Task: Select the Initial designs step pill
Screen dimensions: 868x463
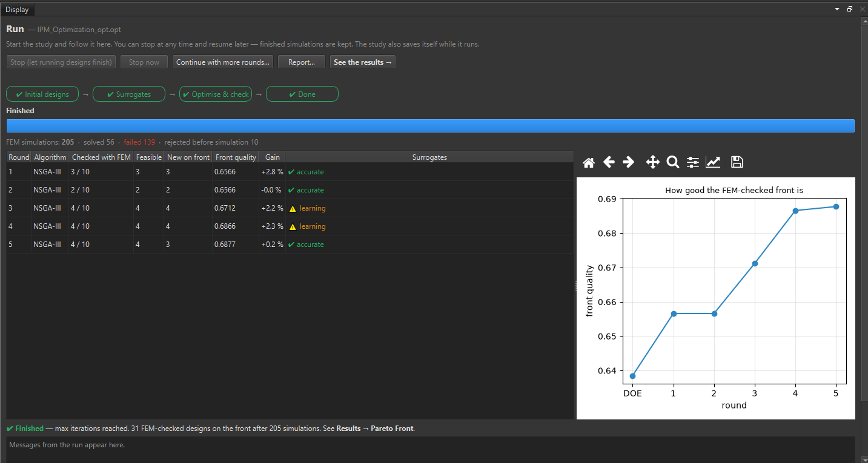Action: click(x=42, y=94)
